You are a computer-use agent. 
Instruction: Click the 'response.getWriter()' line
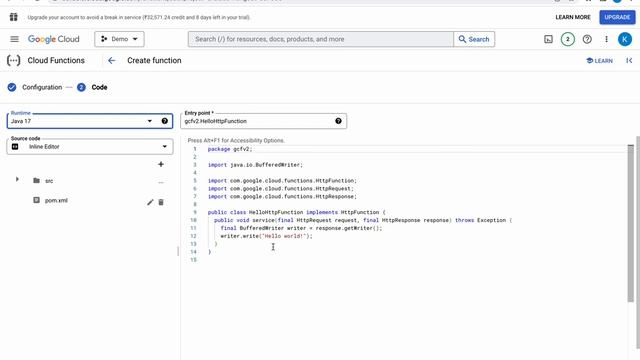point(301,228)
